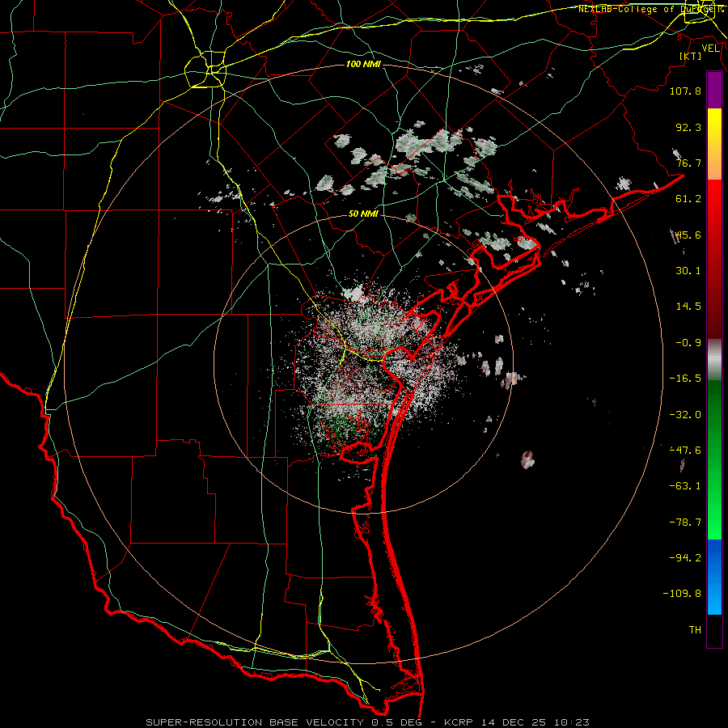Click the green inbound segment of the color bar
The image size is (728, 728).
[714, 460]
